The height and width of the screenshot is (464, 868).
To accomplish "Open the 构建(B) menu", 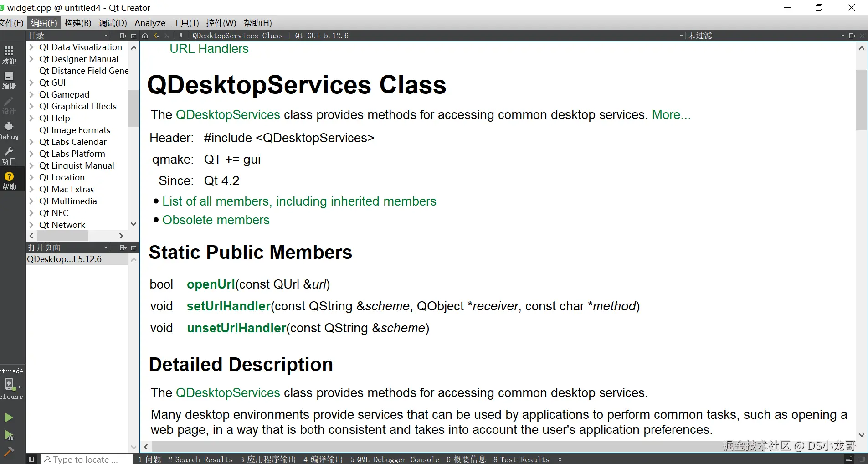I will click(x=78, y=23).
